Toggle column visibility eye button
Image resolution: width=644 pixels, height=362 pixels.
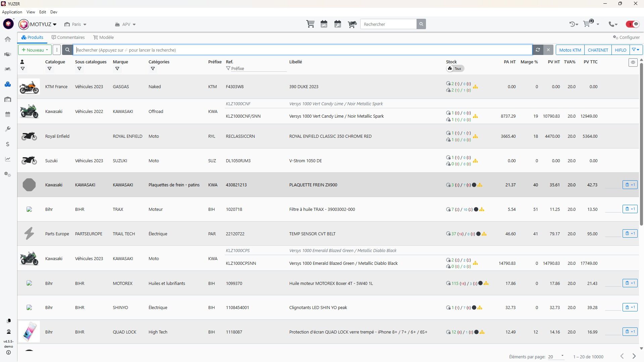coord(633,62)
